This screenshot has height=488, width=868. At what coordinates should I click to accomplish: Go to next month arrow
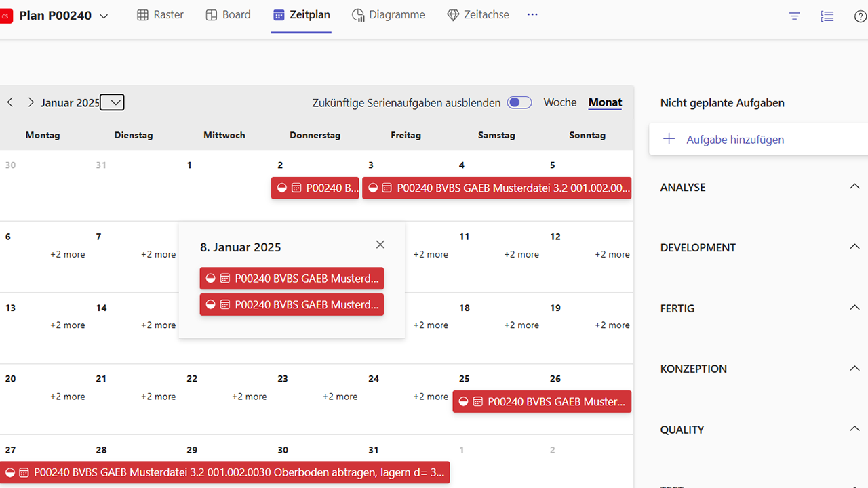31,102
